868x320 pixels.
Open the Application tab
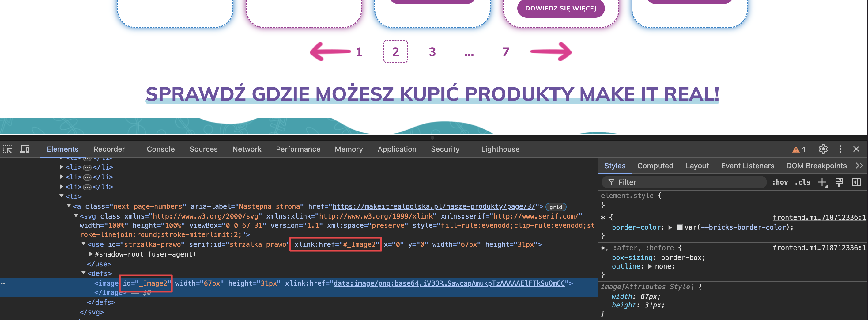[397, 149]
